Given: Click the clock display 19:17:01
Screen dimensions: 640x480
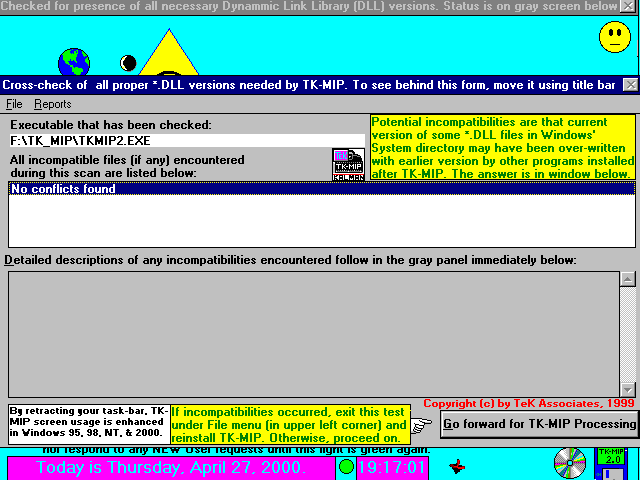Looking at the screenshot, I should [x=392, y=467].
